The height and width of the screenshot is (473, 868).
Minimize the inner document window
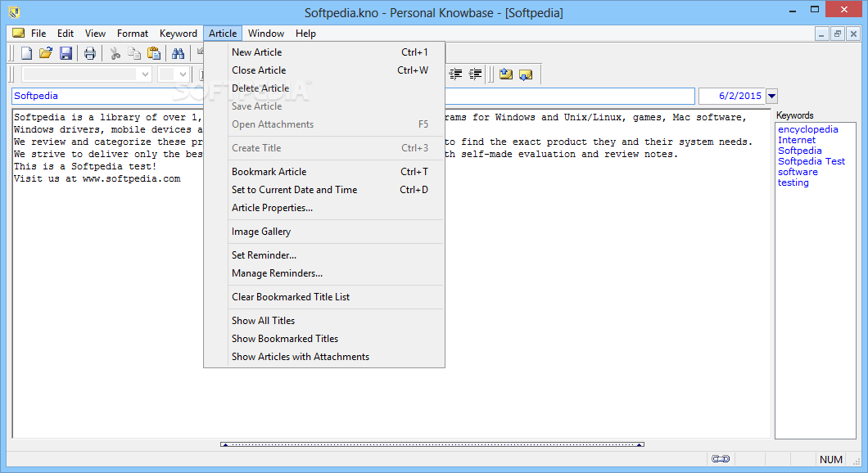coord(821,34)
